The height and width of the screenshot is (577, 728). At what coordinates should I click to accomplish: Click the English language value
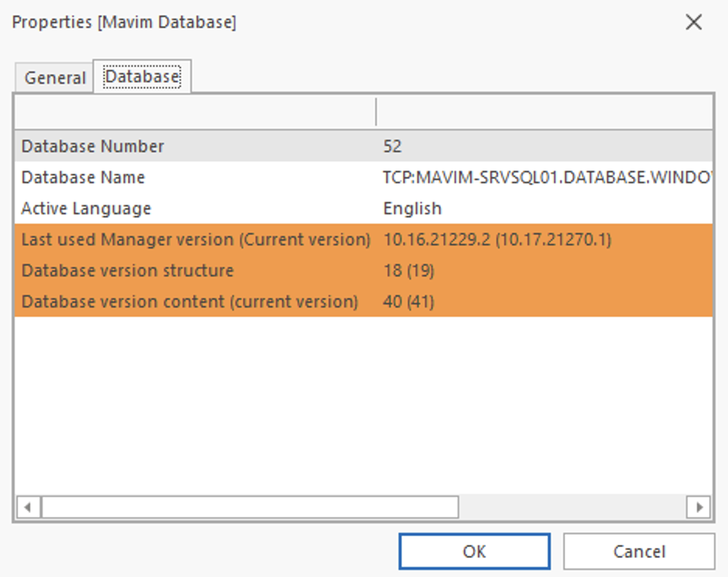point(412,208)
